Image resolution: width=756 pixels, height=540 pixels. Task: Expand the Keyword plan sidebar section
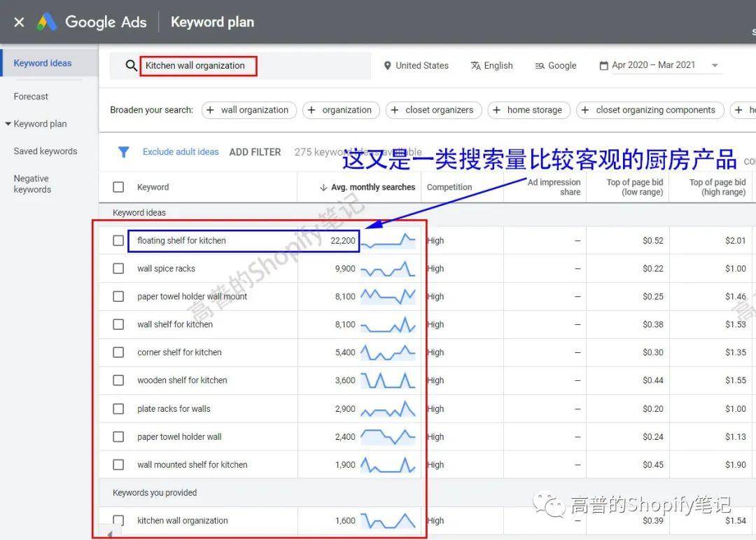[8, 124]
